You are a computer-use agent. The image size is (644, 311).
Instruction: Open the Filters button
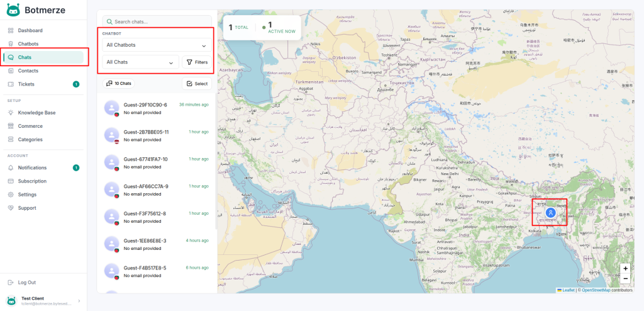(x=197, y=62)
